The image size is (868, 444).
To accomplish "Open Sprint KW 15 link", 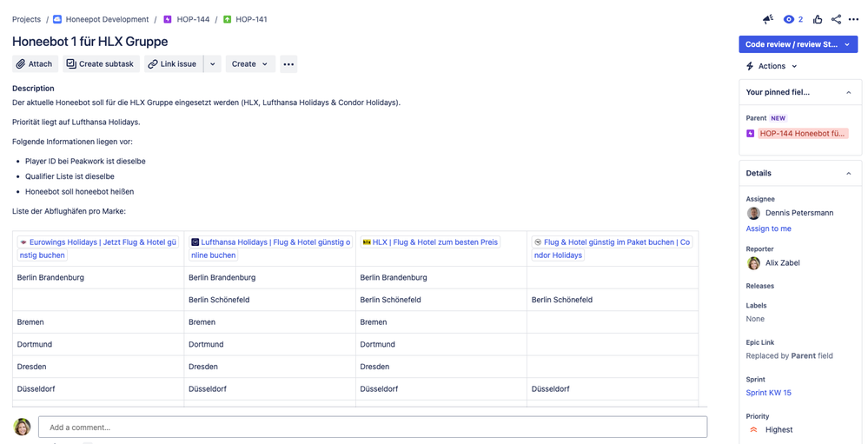I will click(768, 393).
